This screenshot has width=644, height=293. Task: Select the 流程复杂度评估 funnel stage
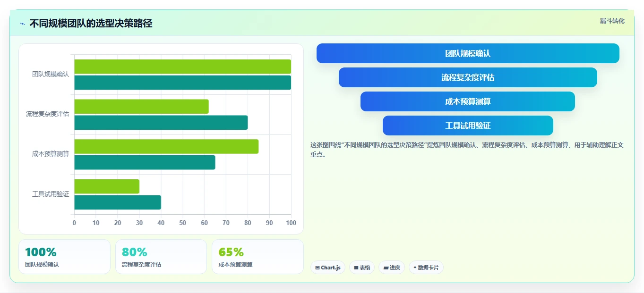(468, 77)
